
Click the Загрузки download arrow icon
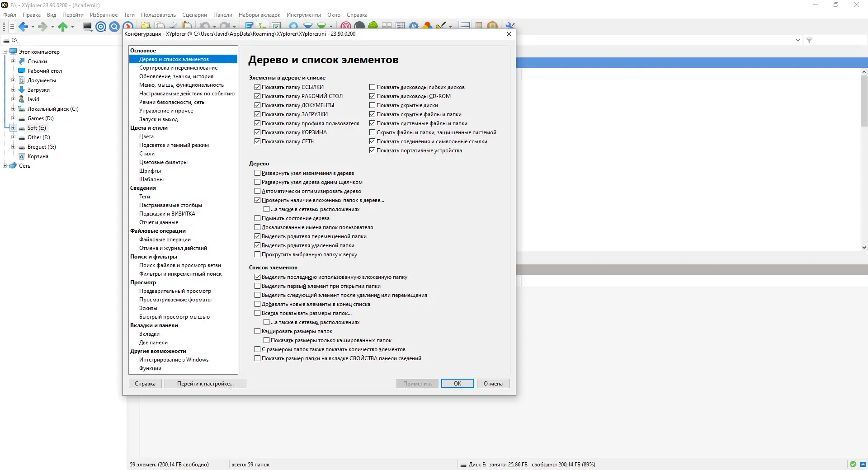point(22,89)
